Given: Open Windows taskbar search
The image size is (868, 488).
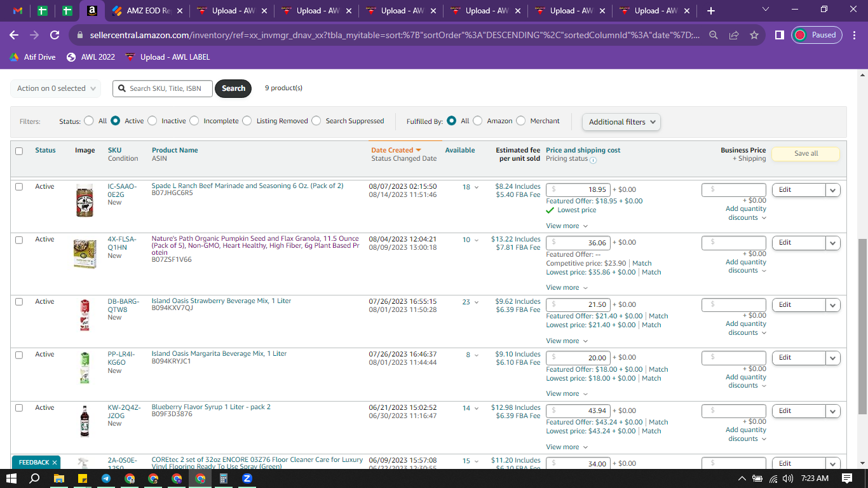Looking at the screenshot, I should click(35, 478).
